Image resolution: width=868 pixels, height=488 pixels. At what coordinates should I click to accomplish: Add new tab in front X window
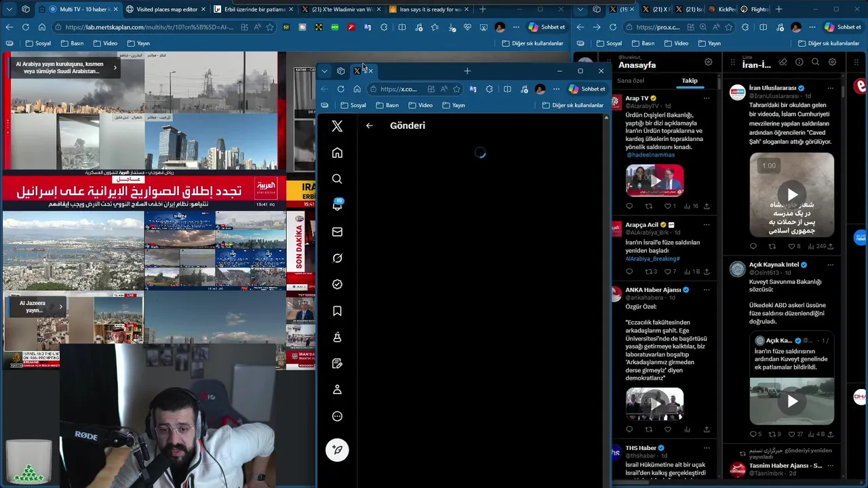tap(467, 71)
